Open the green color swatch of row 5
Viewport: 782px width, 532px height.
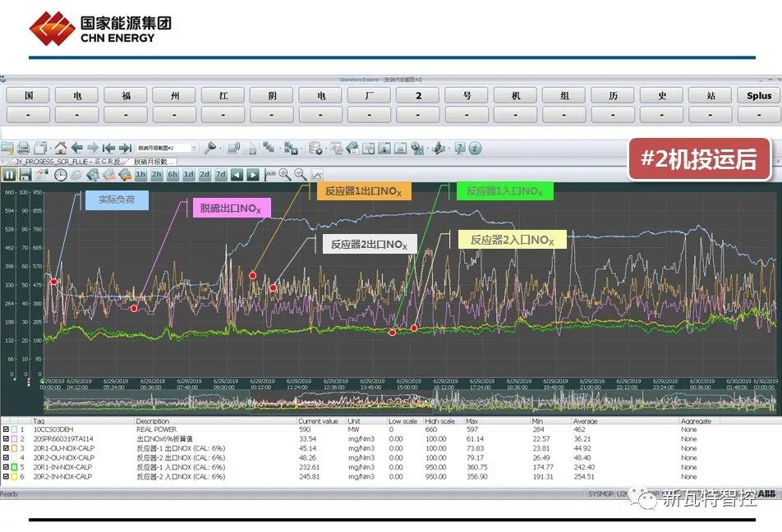coord(14,467)
